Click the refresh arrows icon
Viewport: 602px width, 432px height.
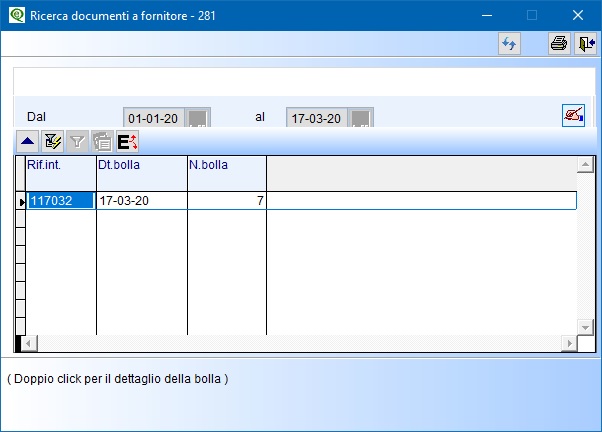509,44
